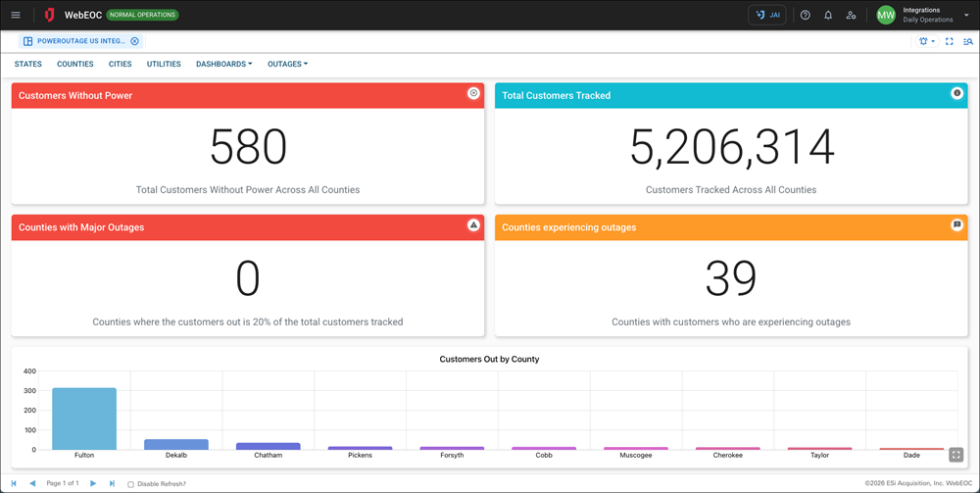Expand the Customers Out by County chart
Image resolution: width=980 pixels, height=493 pixels.
[956, 455]
